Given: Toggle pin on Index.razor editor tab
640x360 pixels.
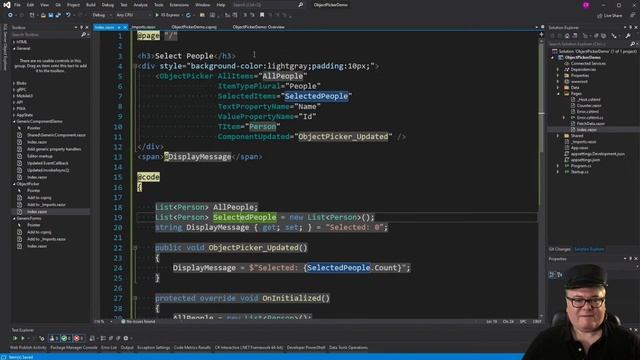Looking at the screenshot, I should 119,27.
